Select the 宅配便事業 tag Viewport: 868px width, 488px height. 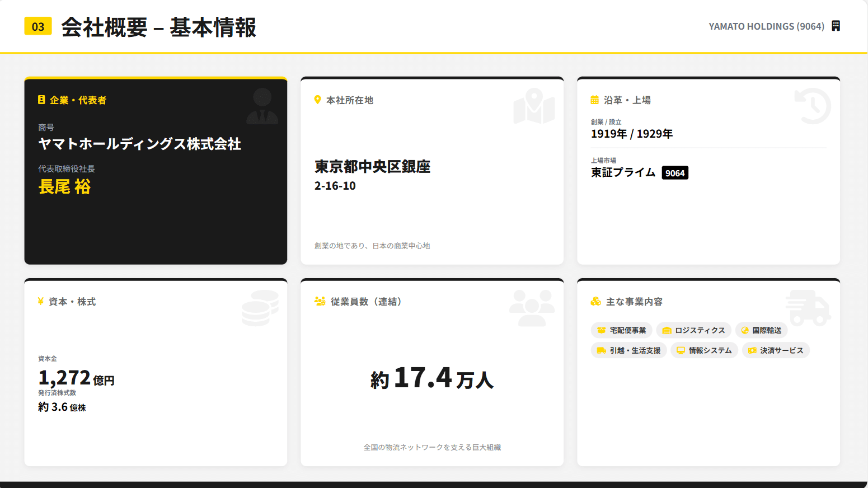[x=621, y=330]
